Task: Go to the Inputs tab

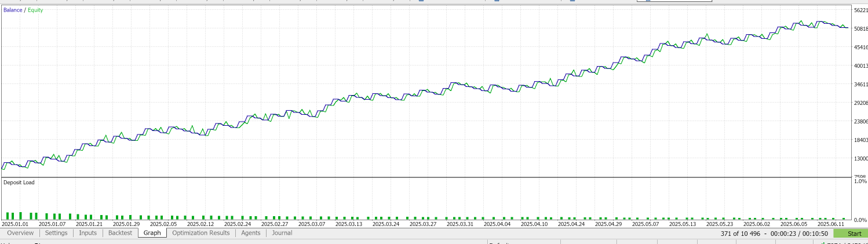Action: [88, 233]
